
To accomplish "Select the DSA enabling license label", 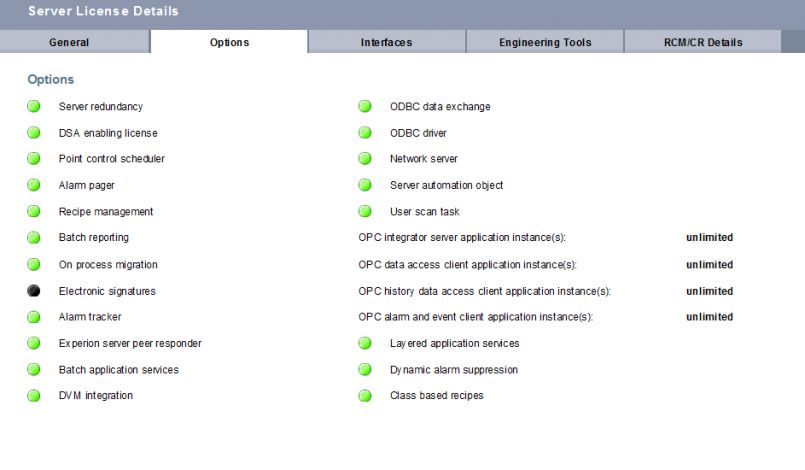I will (108, 133).
